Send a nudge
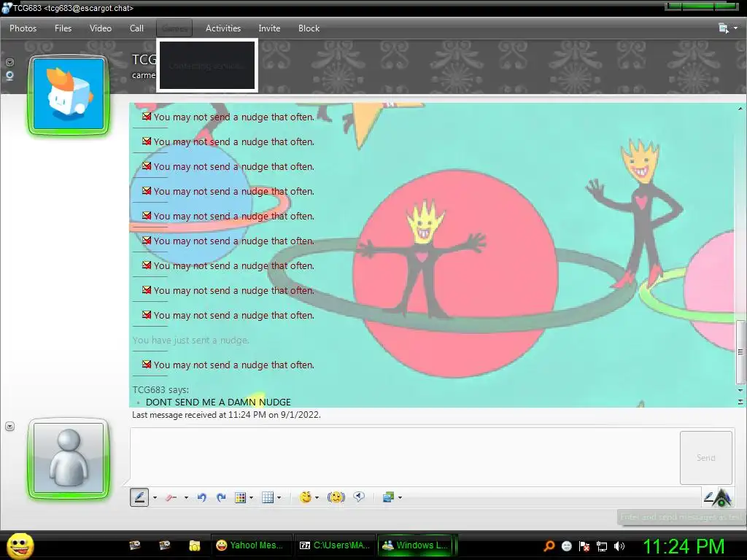747x560 pixels. pos(336,497)
